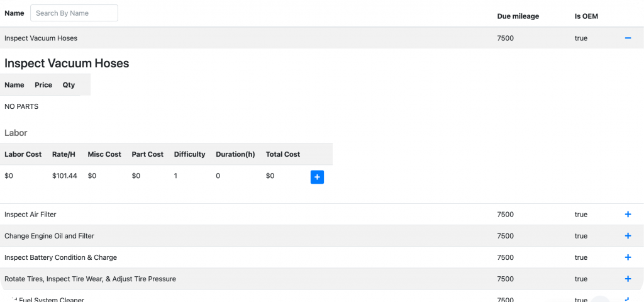Click the Labor Cost column header

[23, 154]
